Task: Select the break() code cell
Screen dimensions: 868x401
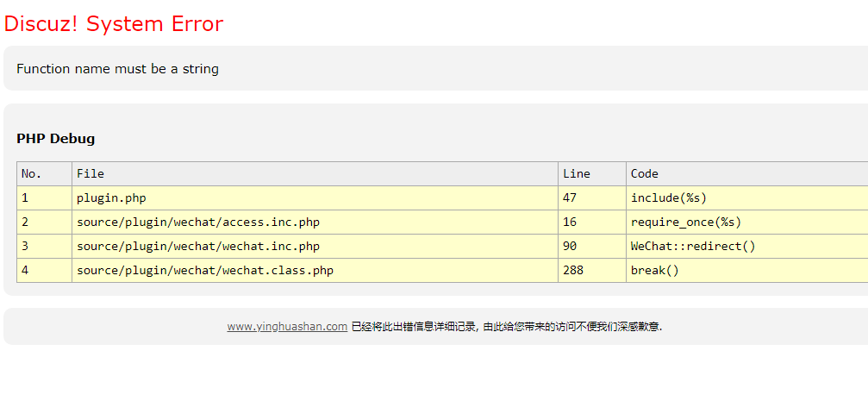Action: [747, 270]
